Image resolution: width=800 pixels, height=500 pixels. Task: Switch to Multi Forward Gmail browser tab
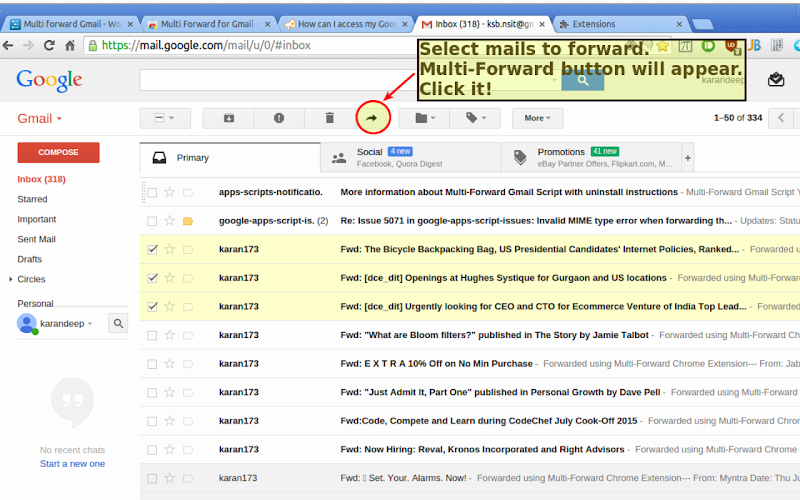click(x=71, y=24)
